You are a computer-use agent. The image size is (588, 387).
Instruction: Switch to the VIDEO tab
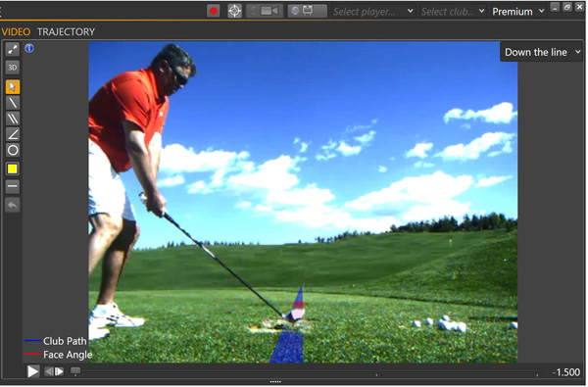[16, 32]
